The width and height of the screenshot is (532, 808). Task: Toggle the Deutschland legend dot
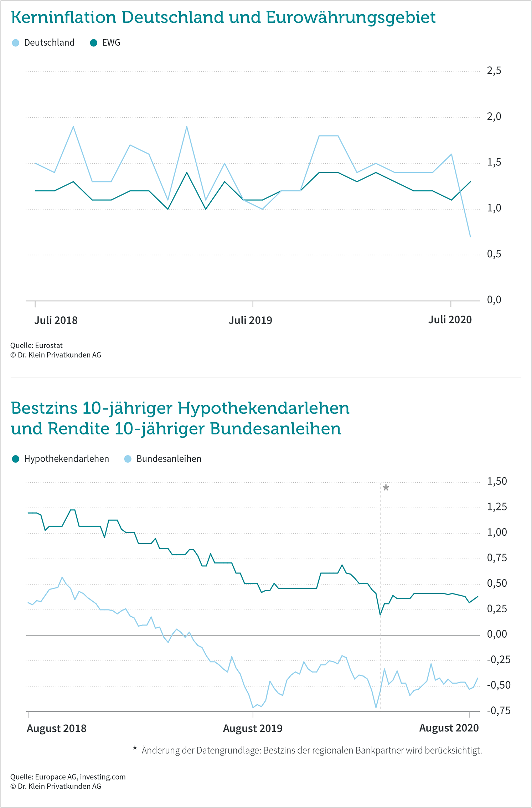(16, 43)
